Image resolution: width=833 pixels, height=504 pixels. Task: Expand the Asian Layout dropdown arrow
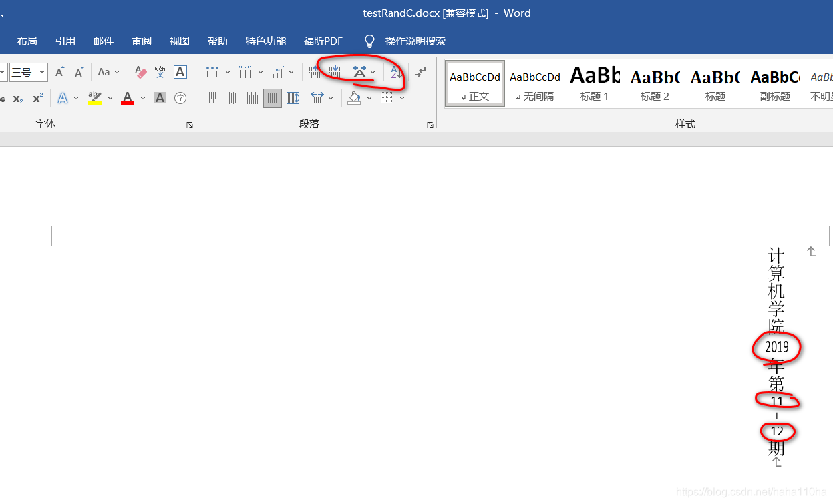click(x=373, y=72)
